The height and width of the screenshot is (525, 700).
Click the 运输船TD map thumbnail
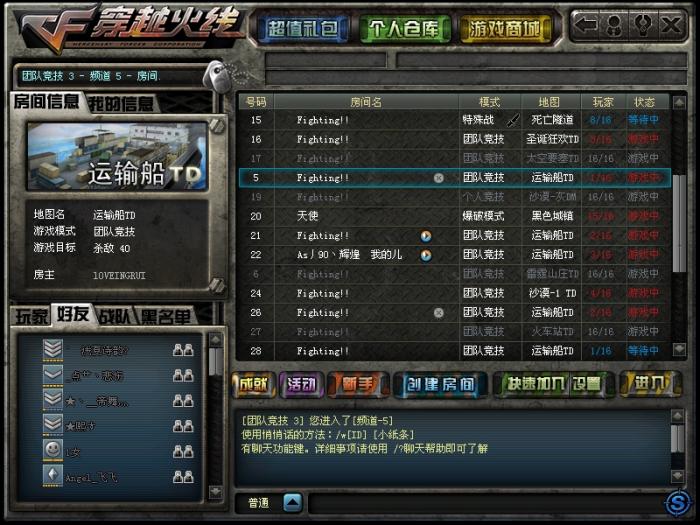(x=117, y=156)
